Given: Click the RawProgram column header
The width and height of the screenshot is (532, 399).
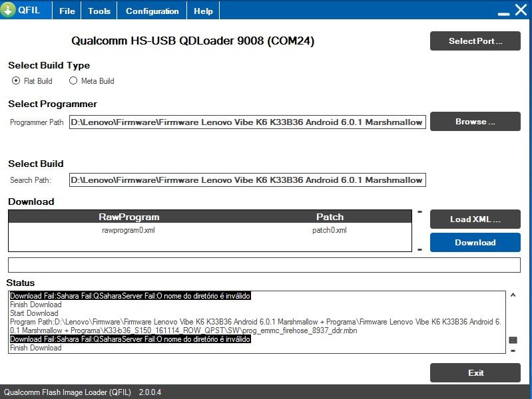Looking at the screenshot, I should (129, 217).
